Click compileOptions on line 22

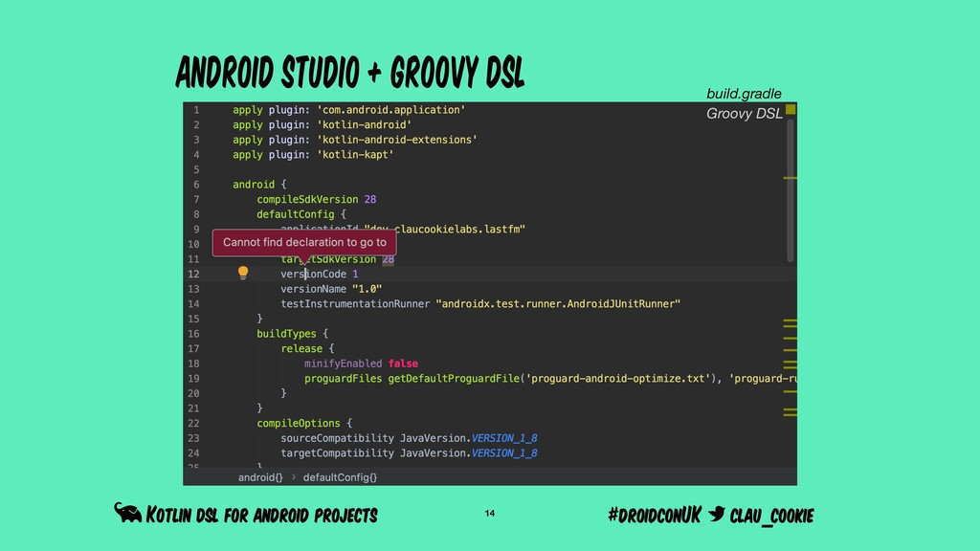pos(299,423)
